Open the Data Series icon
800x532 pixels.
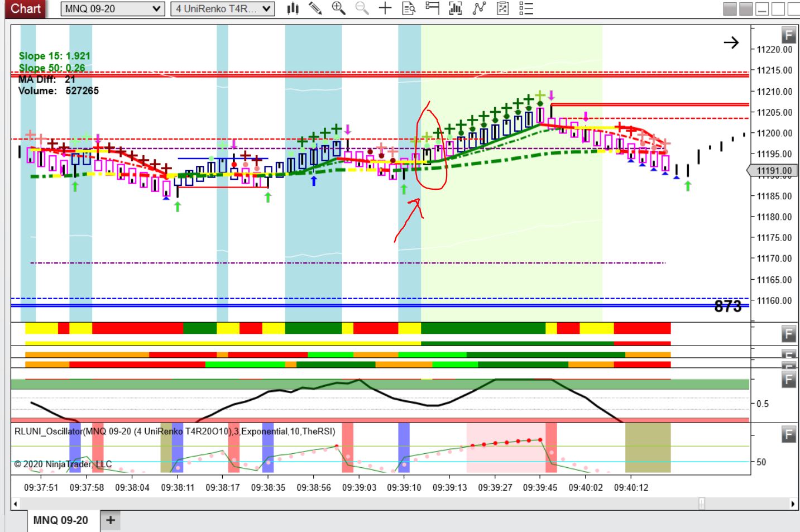456,8
